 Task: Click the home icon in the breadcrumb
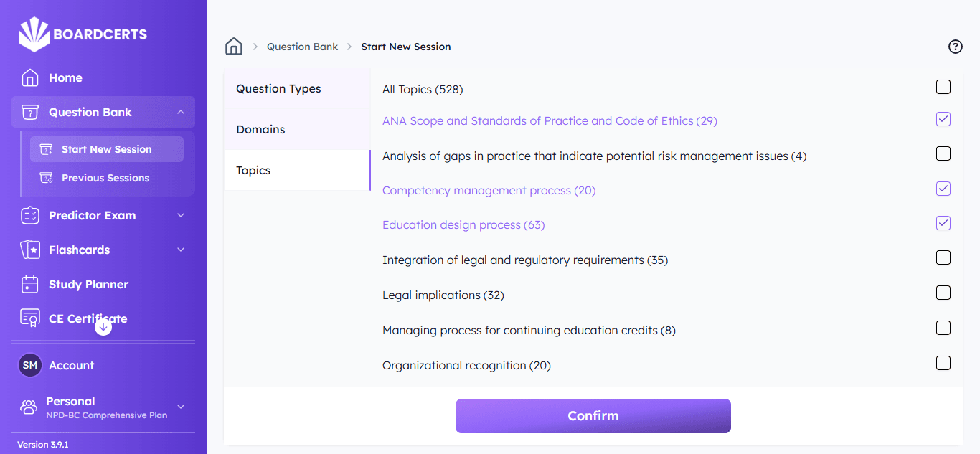pos(234,47)
